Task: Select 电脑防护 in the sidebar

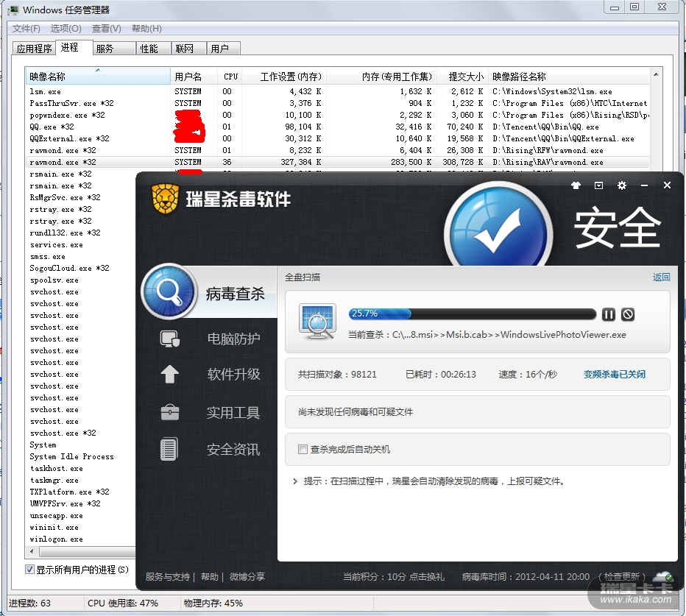Action: [x=233, y=339]
